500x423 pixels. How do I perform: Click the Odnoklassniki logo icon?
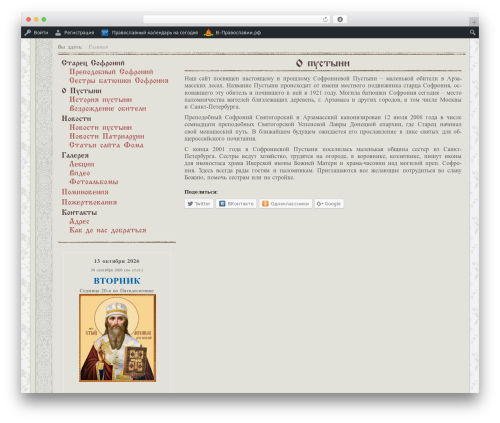(265, 204)
